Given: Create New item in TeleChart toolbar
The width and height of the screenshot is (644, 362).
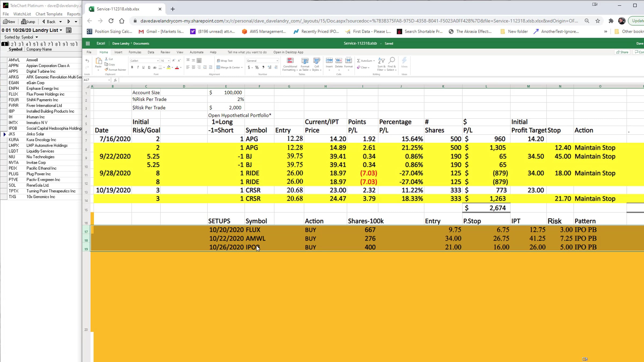Looking at the screenshot, I should pyautogui.click(x=9, y=22).
